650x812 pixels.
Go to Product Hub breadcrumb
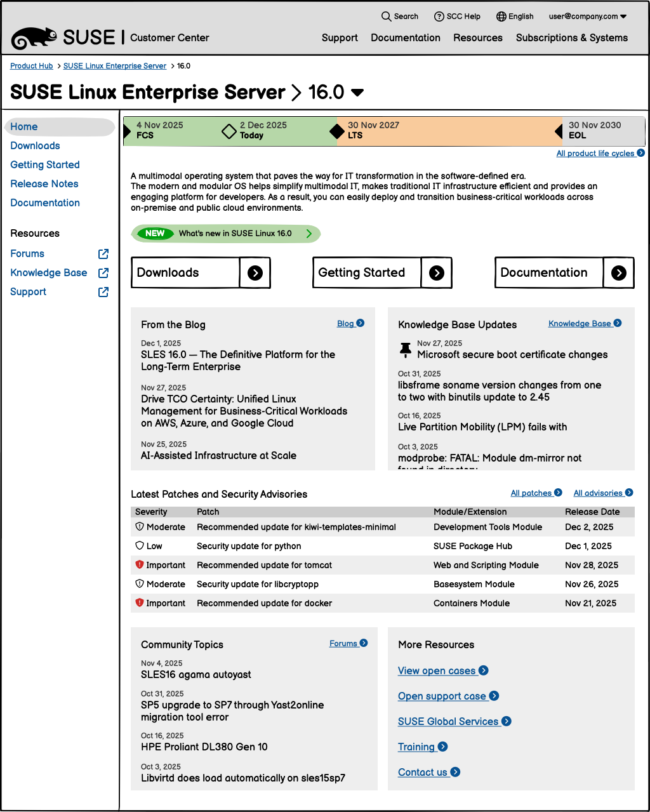click(32, 66)
